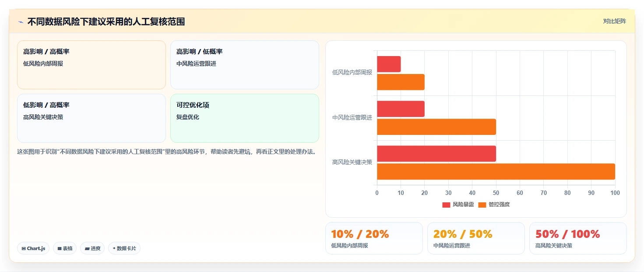Image resolution: width=644 pixels, height=272 pixels.
Task: Click the red bar for 低风险内部周报
Action: [389, 64]
